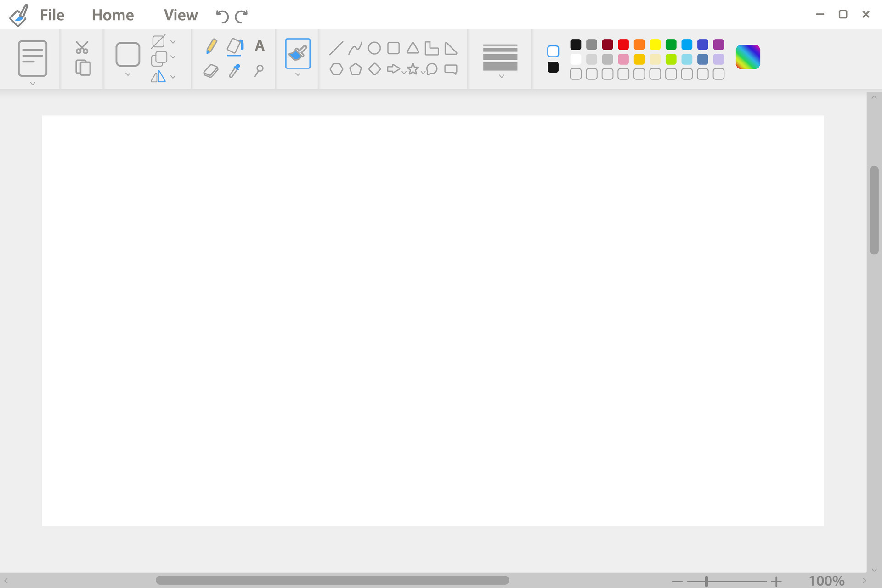Select the Magnifier tool
The width and height of the screenshot is (882, 588).
point(259,70)
